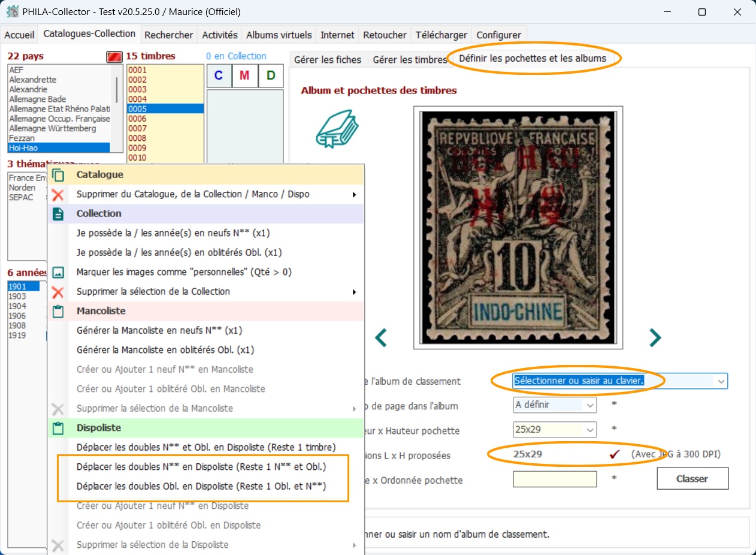Image resolution: width=756 pixels, height=555 pixels.
Task: Select year 1901 in the années list
Action: 24,286
